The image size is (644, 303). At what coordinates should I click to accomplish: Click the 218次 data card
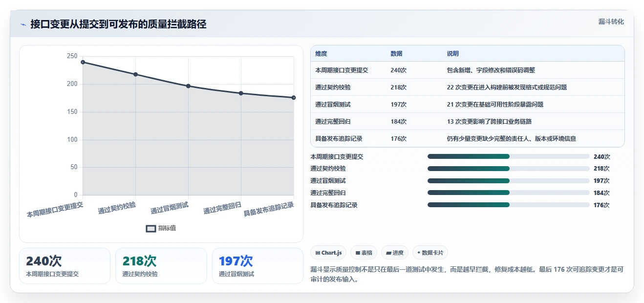coord(161,266)
